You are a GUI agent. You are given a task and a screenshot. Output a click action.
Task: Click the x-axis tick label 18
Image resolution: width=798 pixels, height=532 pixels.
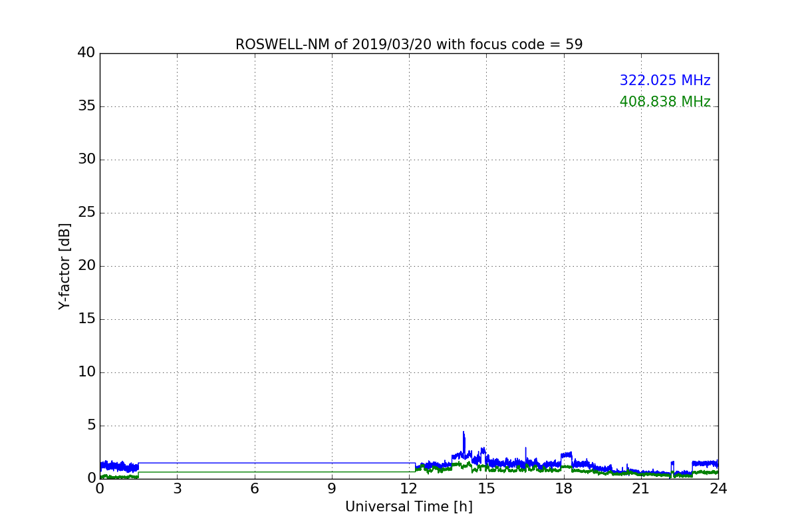(564, 489)
